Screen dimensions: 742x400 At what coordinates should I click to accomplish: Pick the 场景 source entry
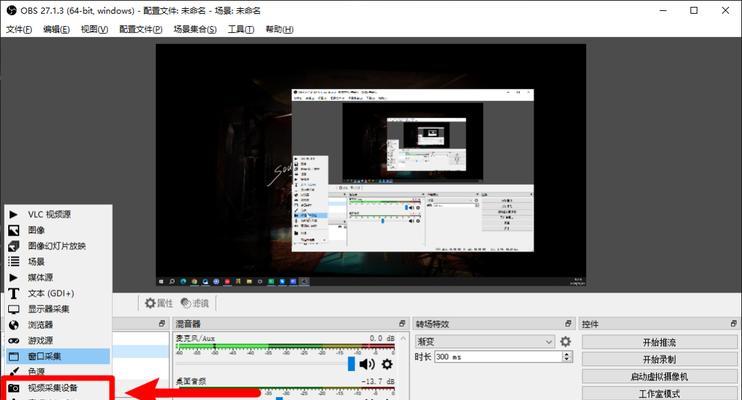point(58,261)
